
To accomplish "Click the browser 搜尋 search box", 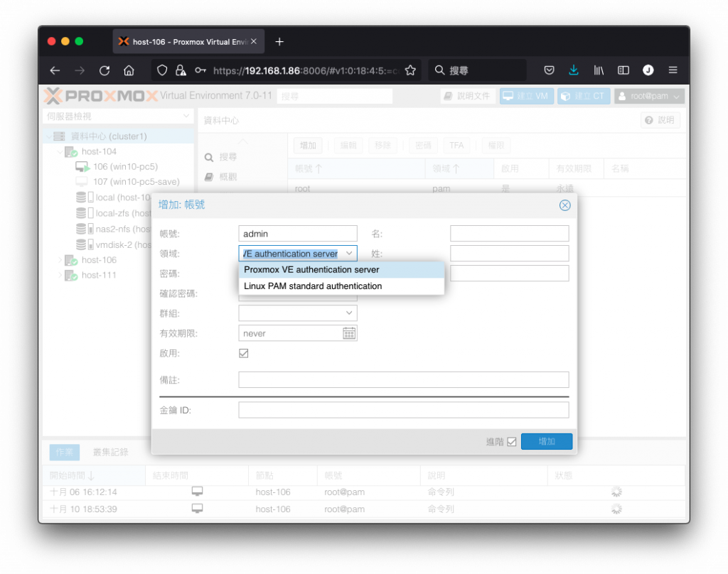I will tap(477, 70).
